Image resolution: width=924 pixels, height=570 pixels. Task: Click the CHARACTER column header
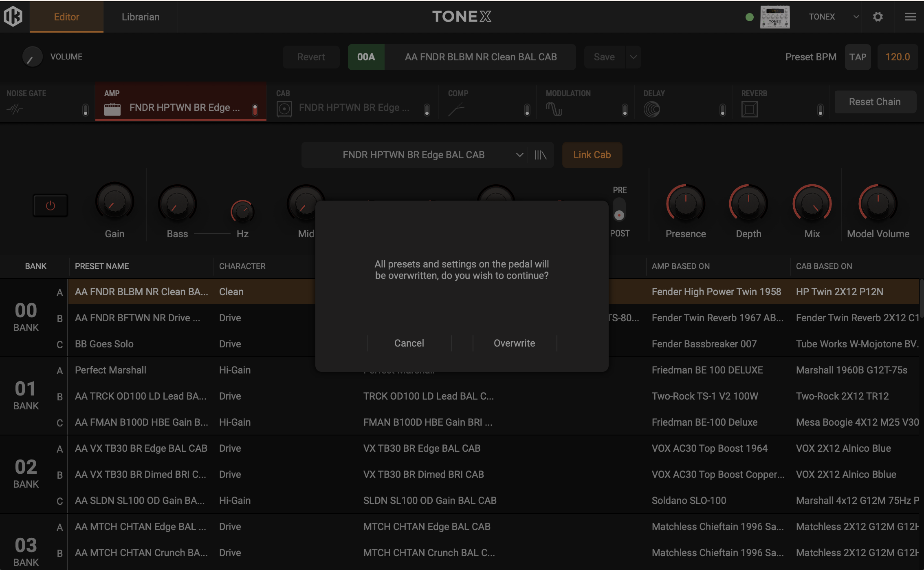pos(242,266)
